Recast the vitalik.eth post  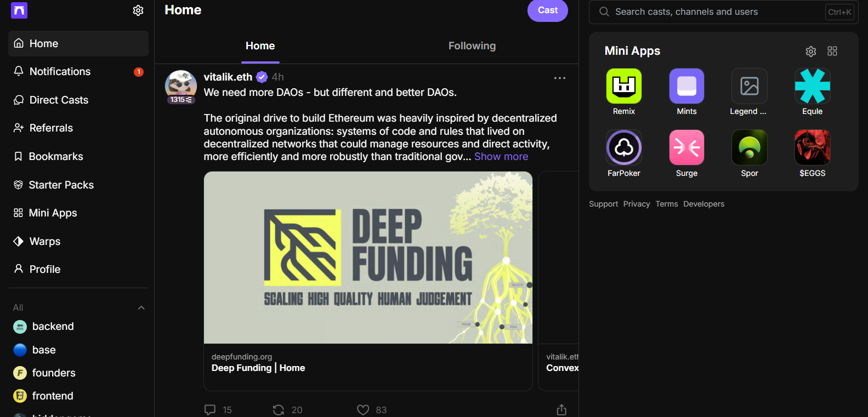[x=279, y=410]
